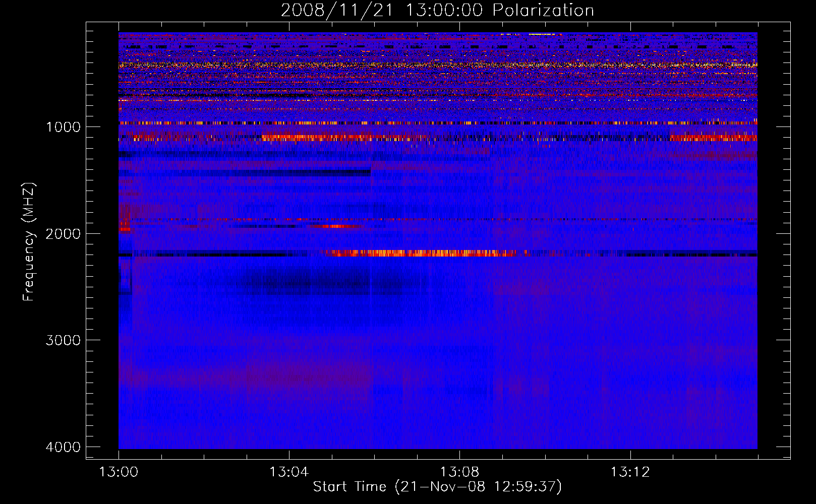This screenshot has width=816, height=504.
Task: Click the 1000 frequency tick label
Action: click(x=63, y=127)
